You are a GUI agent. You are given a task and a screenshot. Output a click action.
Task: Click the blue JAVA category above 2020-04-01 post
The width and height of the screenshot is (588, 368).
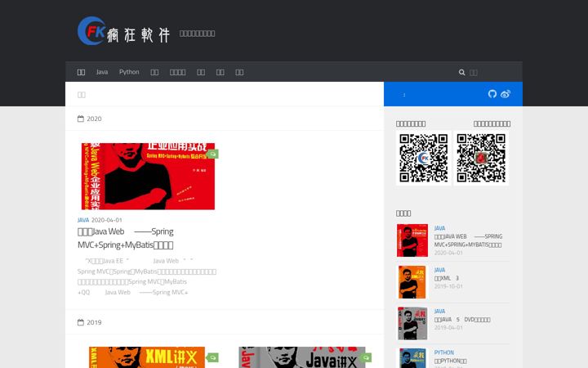pyautogui.click(x=83, y=220)
